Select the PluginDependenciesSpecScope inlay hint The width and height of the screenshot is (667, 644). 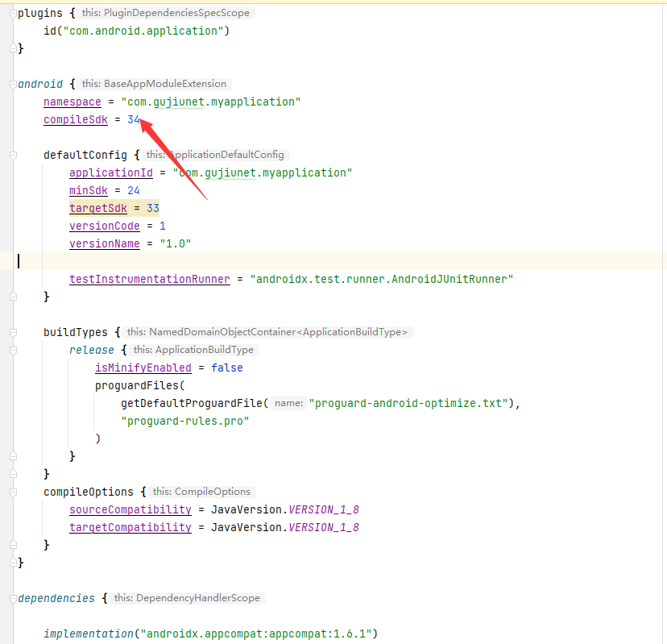tap(166, 13)
